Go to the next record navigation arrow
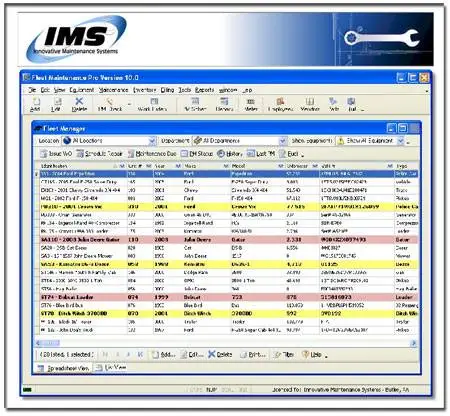This screenshot has height=416, width=450. pos(128,355)
